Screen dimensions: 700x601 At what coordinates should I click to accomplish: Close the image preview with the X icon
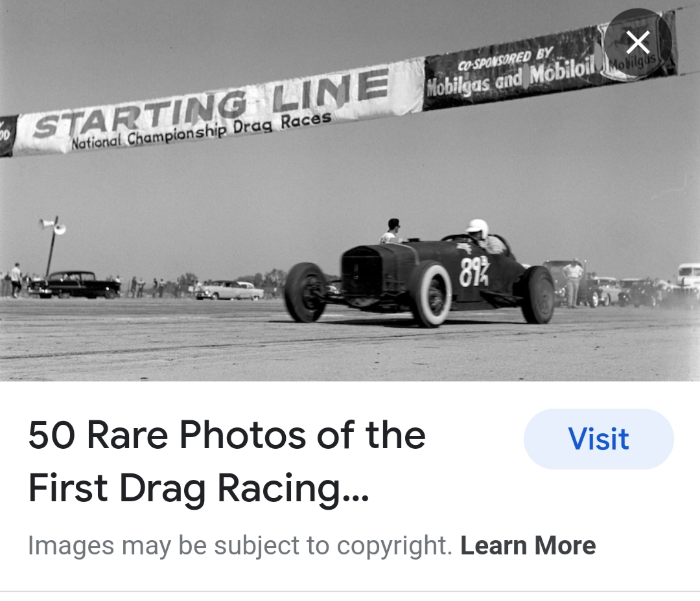click(638, 42)
